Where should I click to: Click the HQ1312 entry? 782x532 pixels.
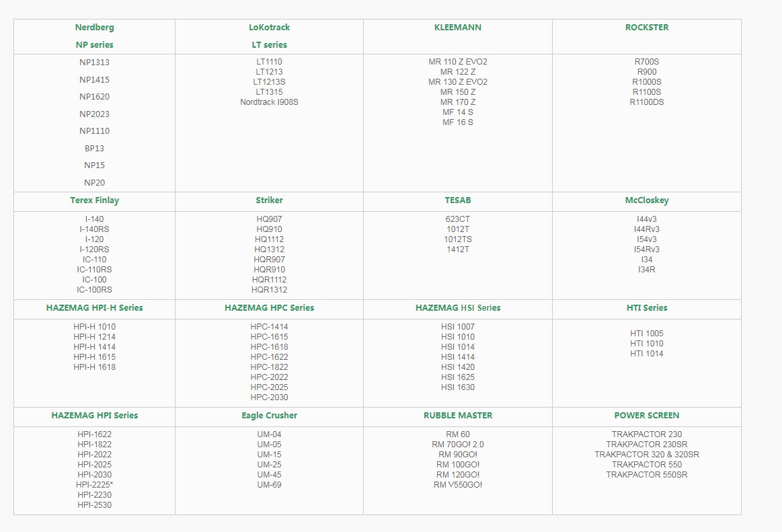(270, 250)
